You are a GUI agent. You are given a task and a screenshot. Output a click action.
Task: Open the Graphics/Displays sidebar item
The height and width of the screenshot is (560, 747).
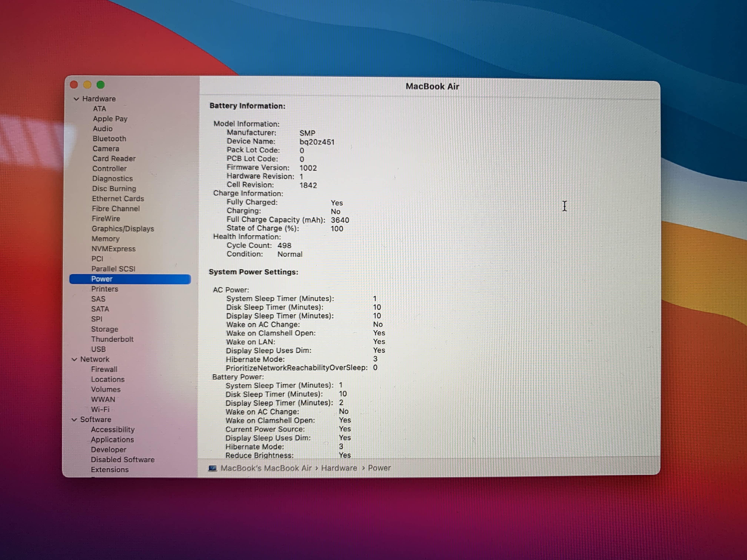click(123, 229)
